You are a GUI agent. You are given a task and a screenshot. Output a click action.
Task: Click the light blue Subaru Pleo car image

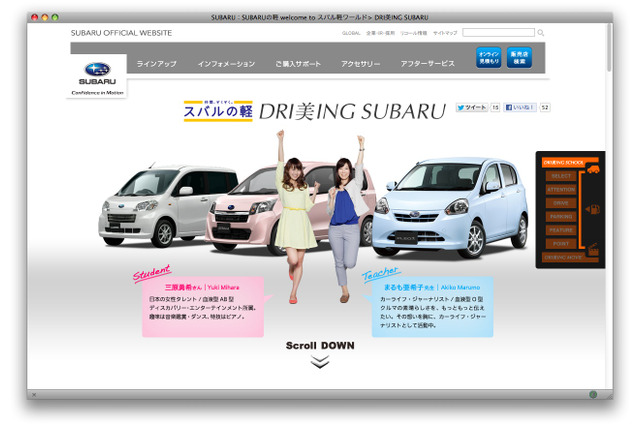451,208
